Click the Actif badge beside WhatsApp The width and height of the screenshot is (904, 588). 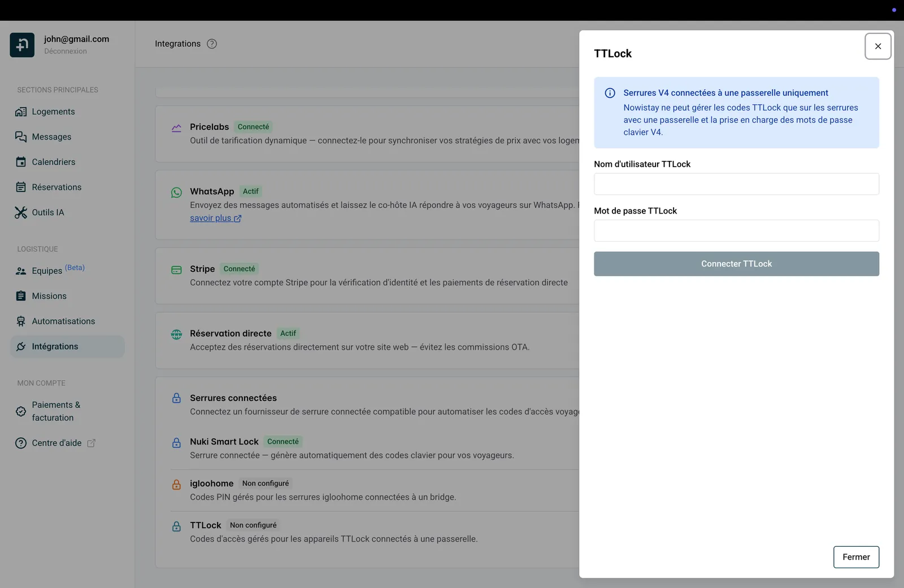click(x=251, y=191)
